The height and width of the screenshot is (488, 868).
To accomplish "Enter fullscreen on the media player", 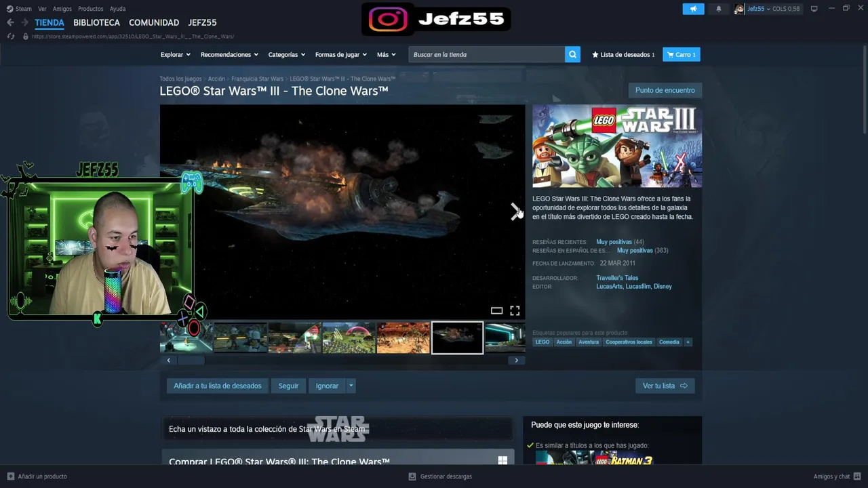I will [515, 310].
